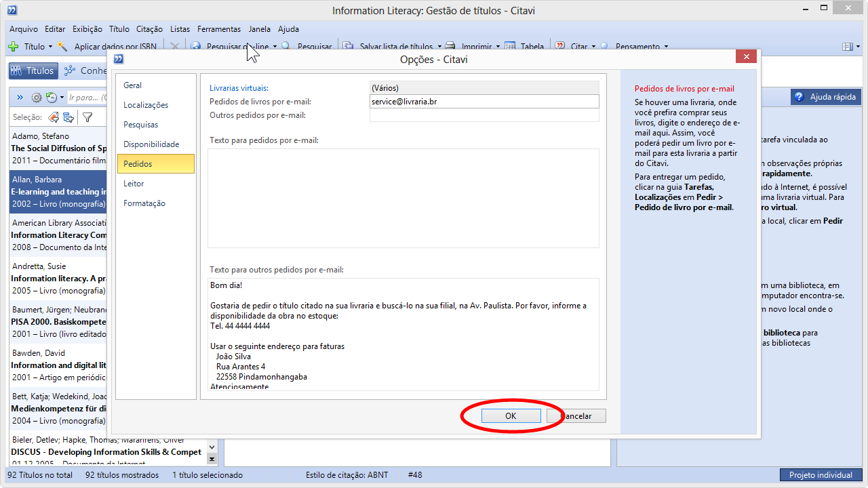868x488 pixels.
Task: Open the Ferramentas menu
Action: [x=219, y=29]
